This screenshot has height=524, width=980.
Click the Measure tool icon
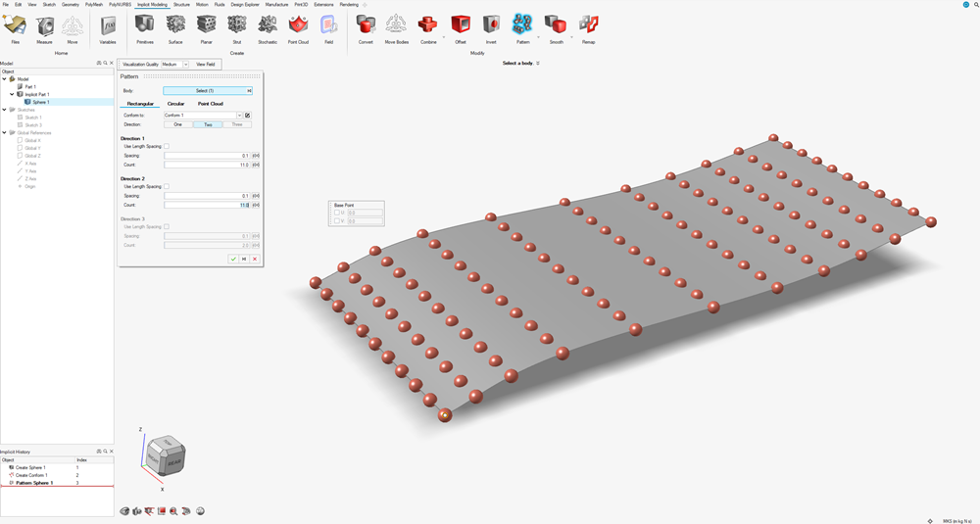coord(44,26)
